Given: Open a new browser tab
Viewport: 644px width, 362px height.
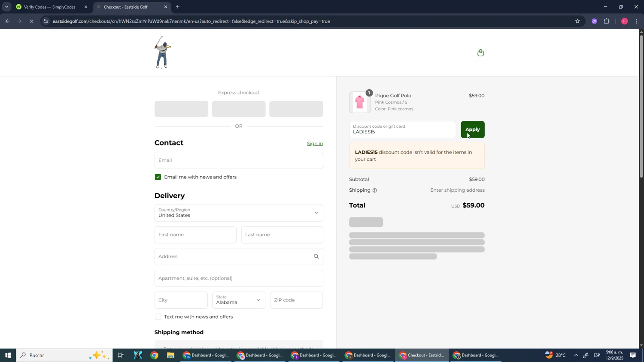Looking at the screenshot, I should tap(178, 7).
